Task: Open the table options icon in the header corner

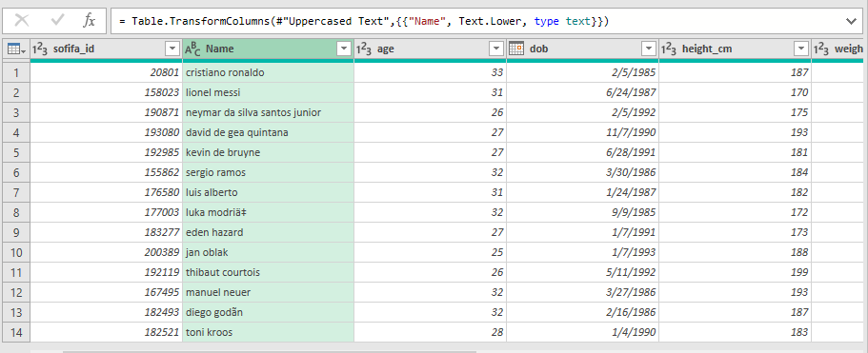Action: coord(16,49)
